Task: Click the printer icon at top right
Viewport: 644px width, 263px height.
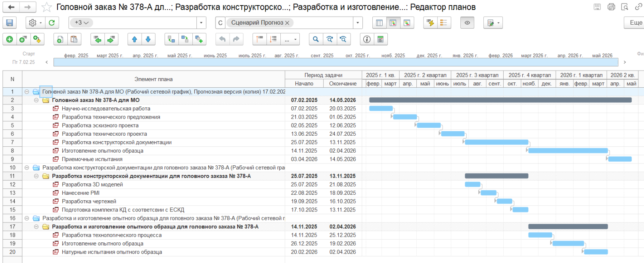Action: (x=611, y=7)
